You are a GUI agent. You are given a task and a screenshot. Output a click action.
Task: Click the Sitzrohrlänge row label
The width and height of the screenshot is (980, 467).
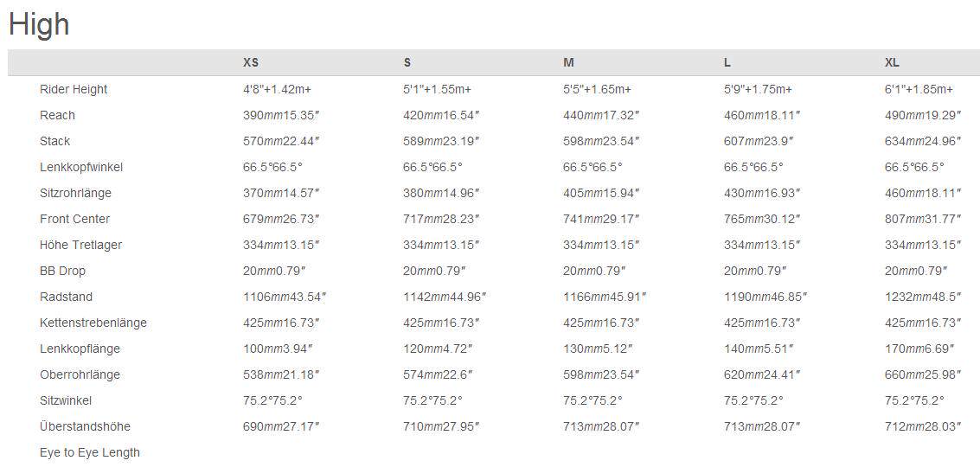point(75,193)
